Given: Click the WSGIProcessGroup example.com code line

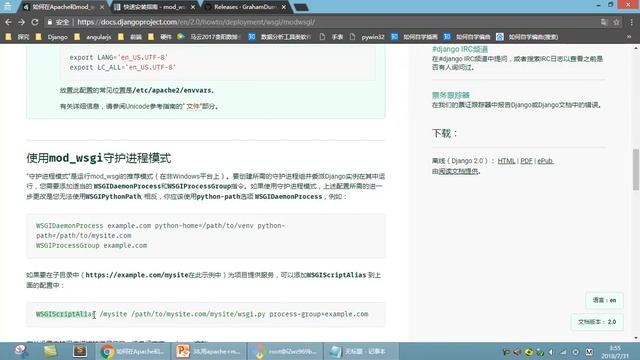Looking at the screenshot, I should click(x=91, y=245).
